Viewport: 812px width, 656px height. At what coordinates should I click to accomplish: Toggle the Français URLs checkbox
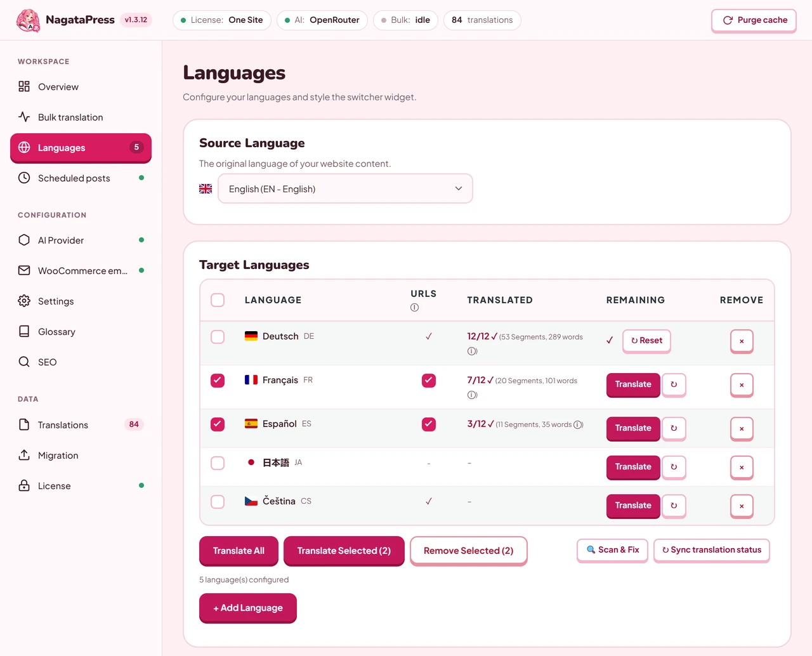429,381
